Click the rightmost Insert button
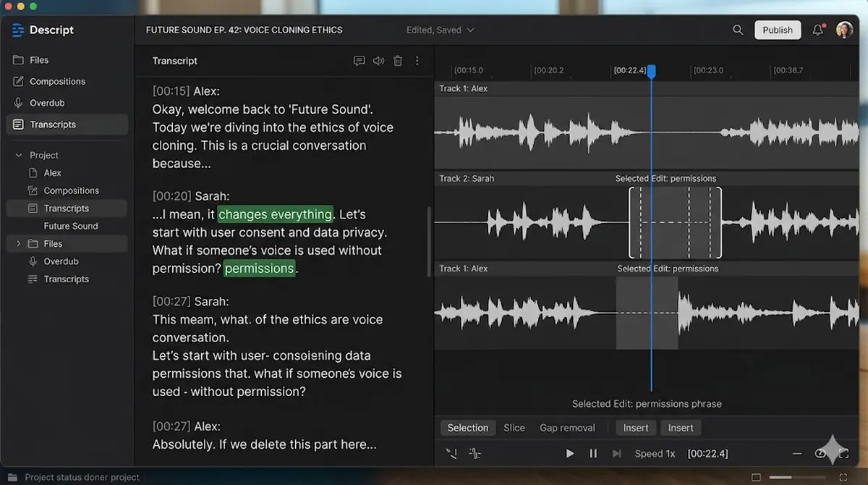This screenshot has height=485, width=868. 681,428
